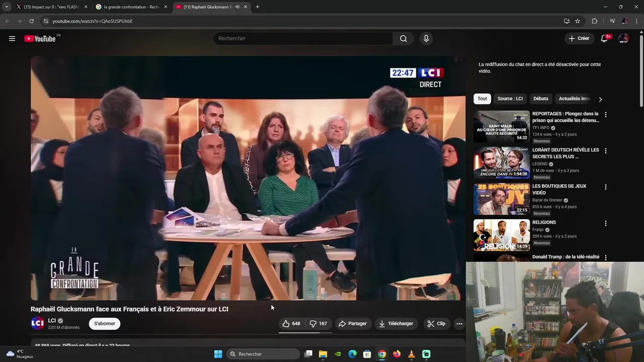Image resolution: width=644 pixels, height=362 pixels.
Task: Select the Tout filter chip
Action: (482, 99)
